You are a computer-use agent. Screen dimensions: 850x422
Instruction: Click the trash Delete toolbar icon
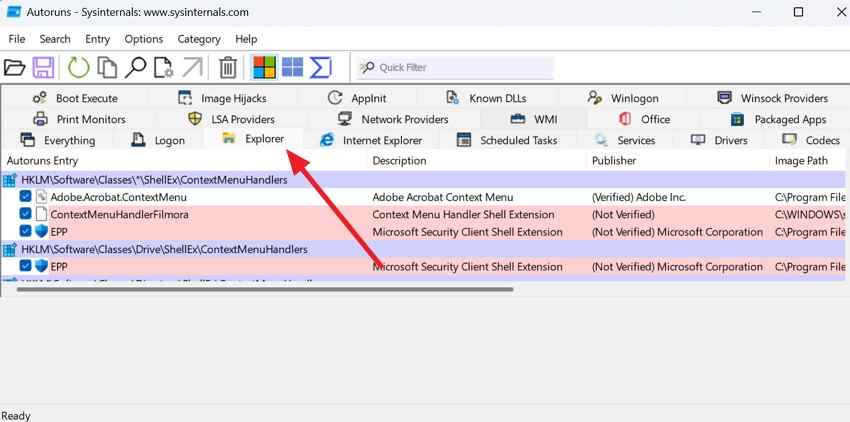coord(228,68)
